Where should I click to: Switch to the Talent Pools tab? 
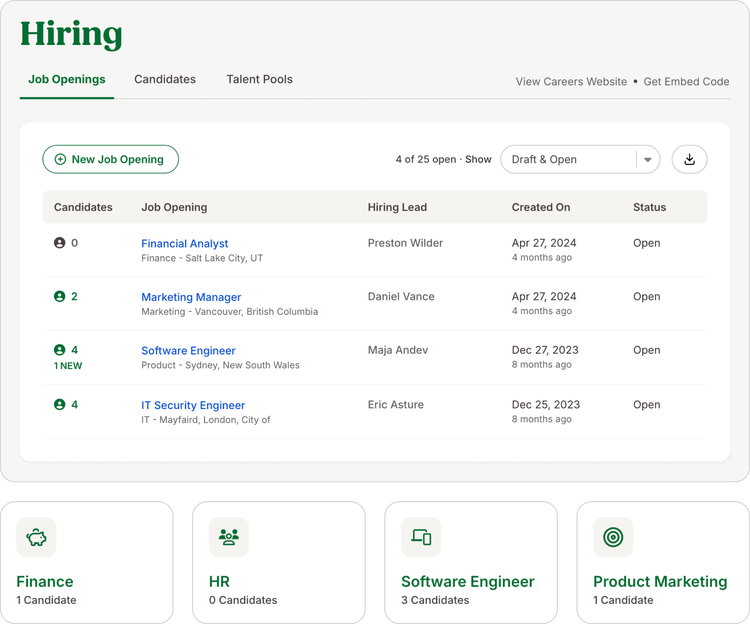259,79
